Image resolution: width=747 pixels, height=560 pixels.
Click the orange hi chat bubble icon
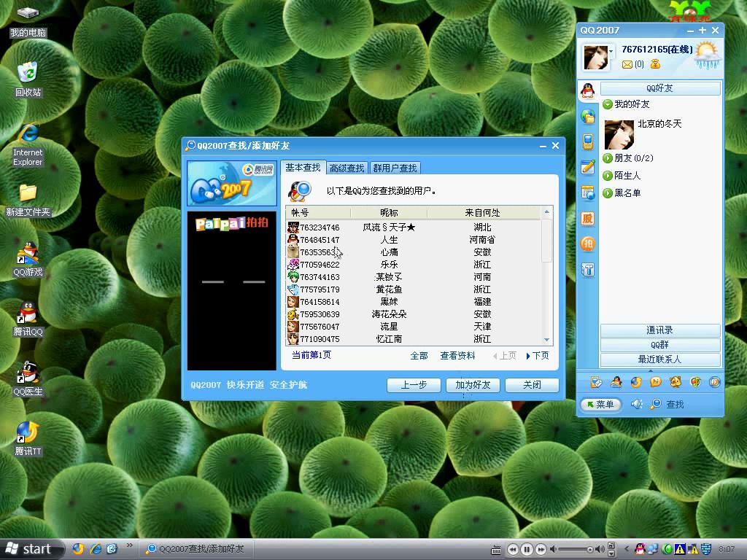656,382
